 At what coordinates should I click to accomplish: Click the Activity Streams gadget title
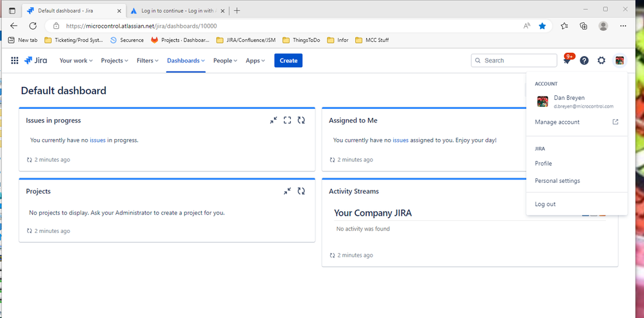(354, 191)
